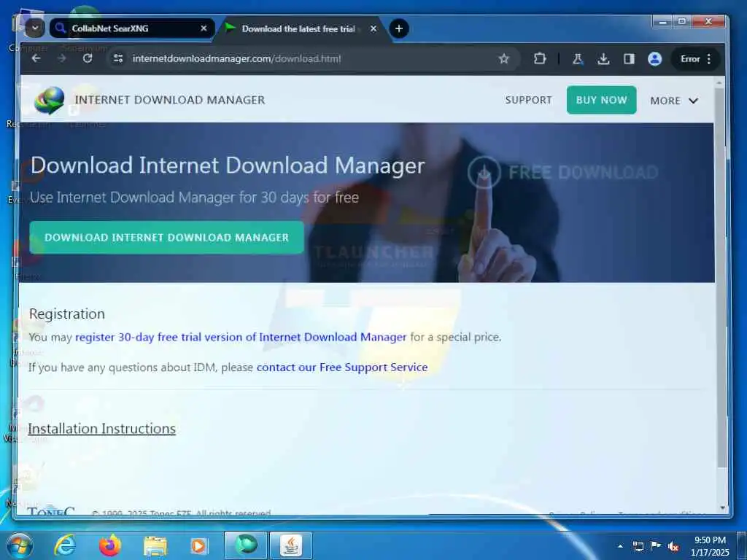747x560 pixels.
Task: Click the network tray icon
Action: pos(638,546)
